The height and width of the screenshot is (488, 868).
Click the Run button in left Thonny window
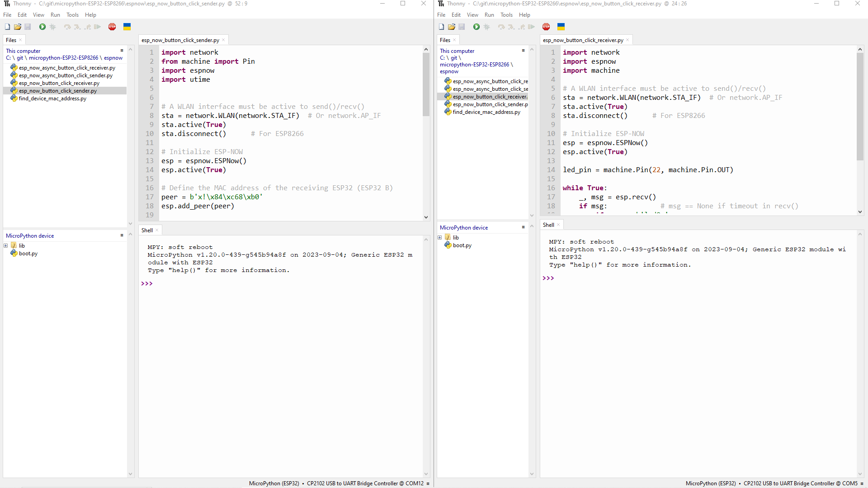click(x=42, y=26)
